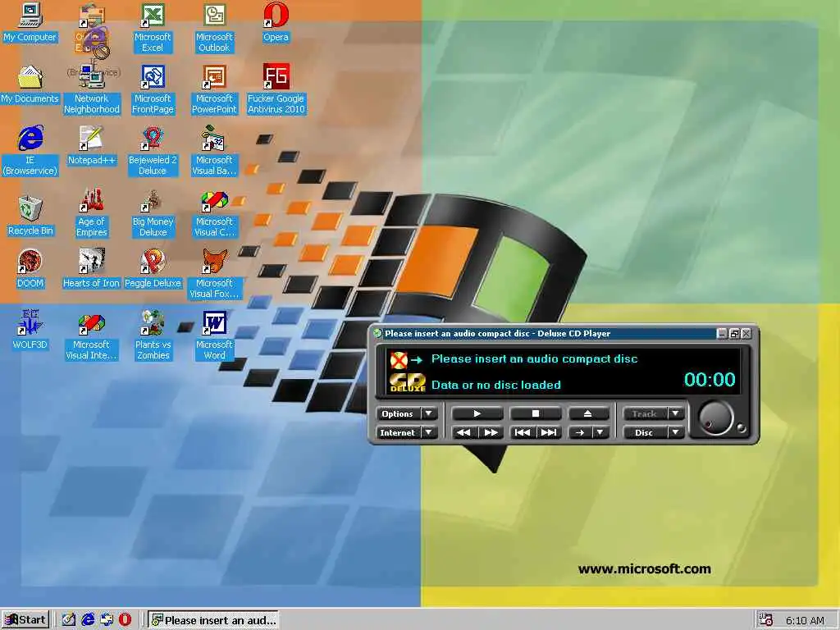Screen dimensions: 840x630
Task: Select the Microsoft FrontPage icon
Action: pyautogui.click(x=153, y=89)
